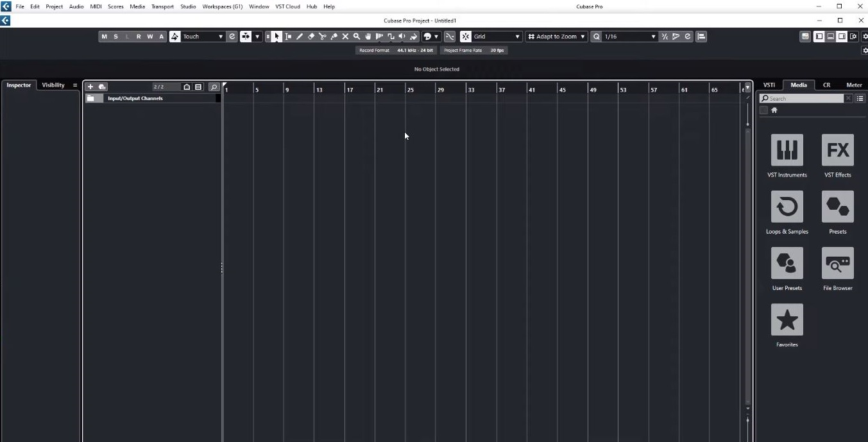Open the 1/16 quantize preset dropdown
The width and height of the screenshot is (868, 442).
630,37
